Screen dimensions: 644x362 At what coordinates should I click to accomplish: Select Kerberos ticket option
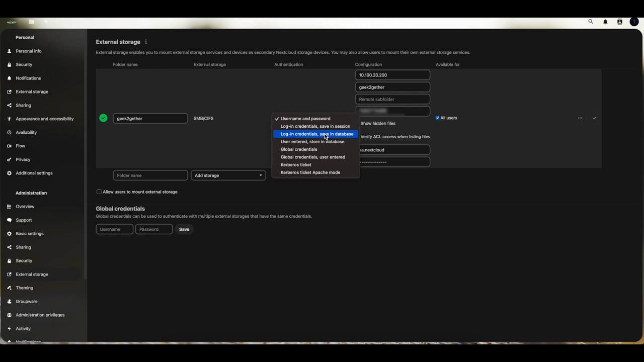[x=315, y=165]
